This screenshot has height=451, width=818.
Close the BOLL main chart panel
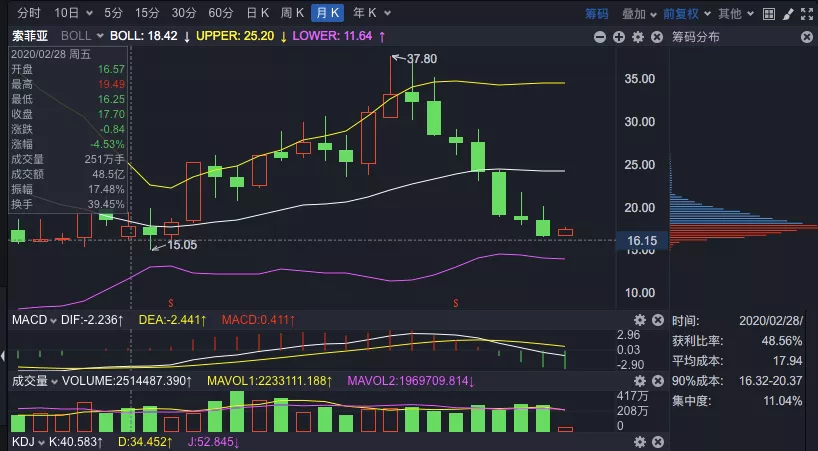pyautogui.click(x=657, y=37)
